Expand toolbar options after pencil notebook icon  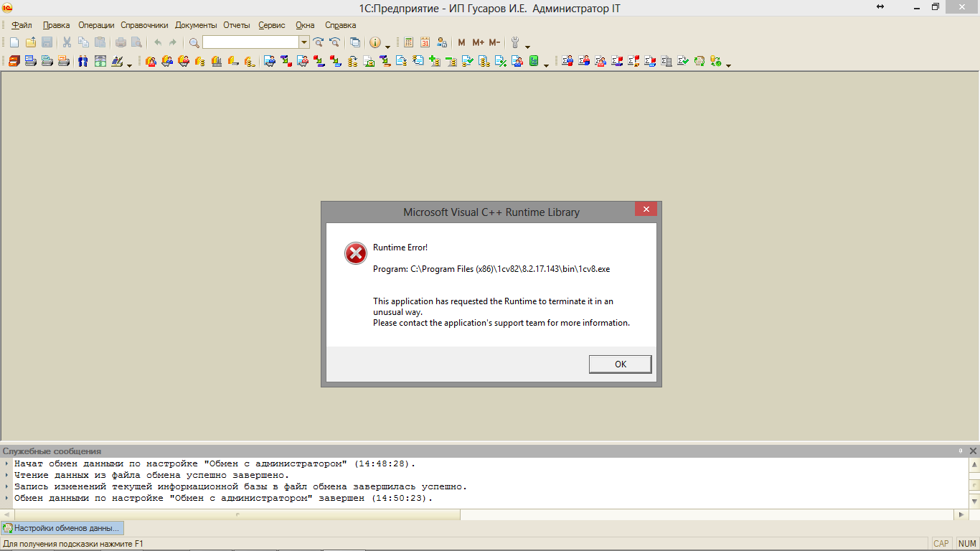(x=129, y=65)
